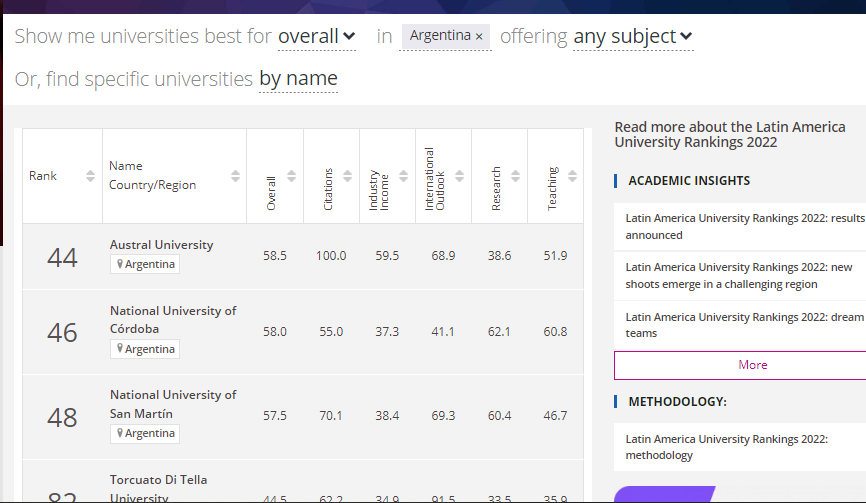Open 'new shoots emerge' article link

738,276
